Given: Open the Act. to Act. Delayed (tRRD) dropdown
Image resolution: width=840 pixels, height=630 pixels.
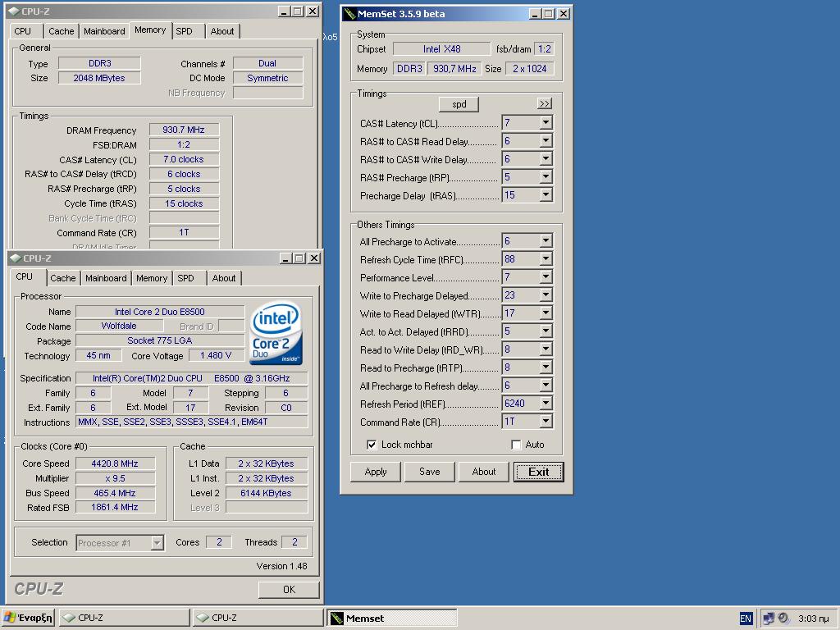Looking at the screenshot, I should pyautogui.click(x=546, y=331).
